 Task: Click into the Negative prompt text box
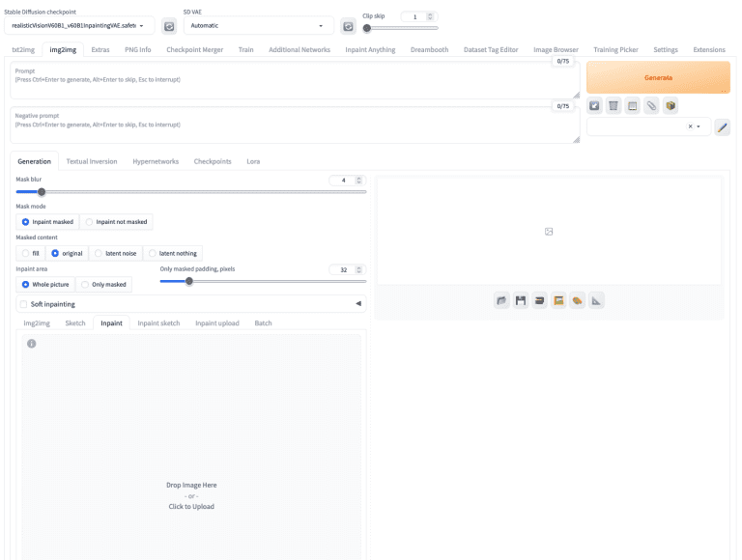(290, 126)
